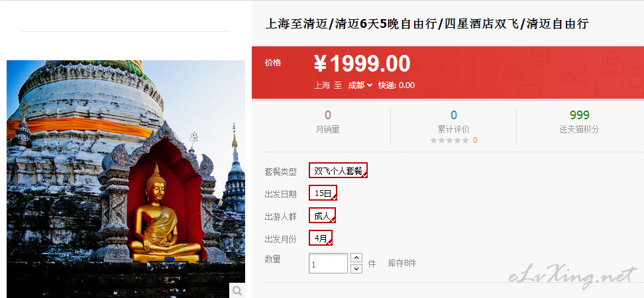Click the ¥1999.00 price text
644x298 pixels.
[x=362, y=64]
